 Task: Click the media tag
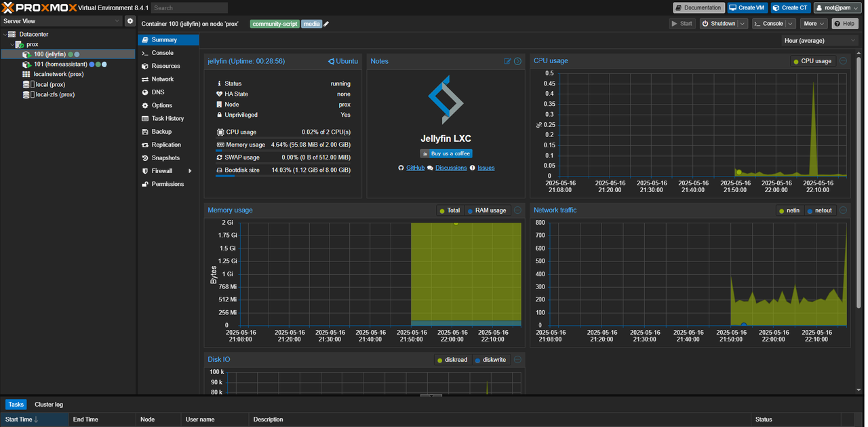(311, 24)
